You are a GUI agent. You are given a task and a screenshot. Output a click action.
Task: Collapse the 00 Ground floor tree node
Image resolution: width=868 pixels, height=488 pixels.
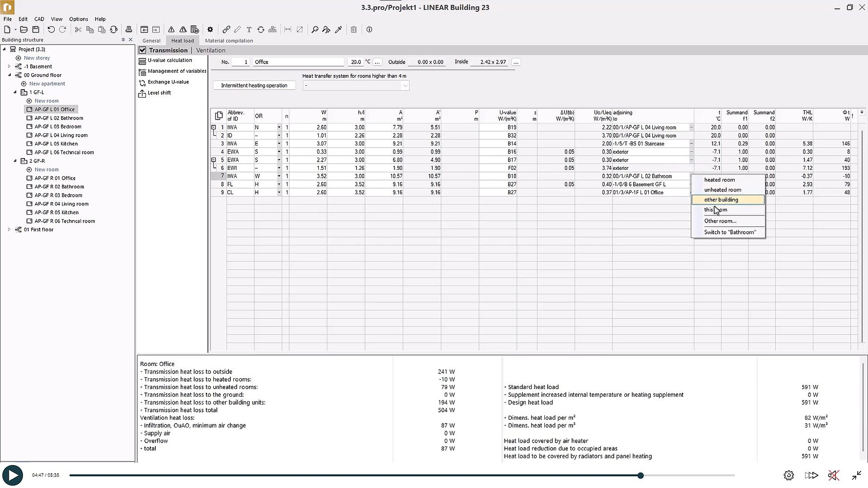pyautogui.click(x=9, y=75)
